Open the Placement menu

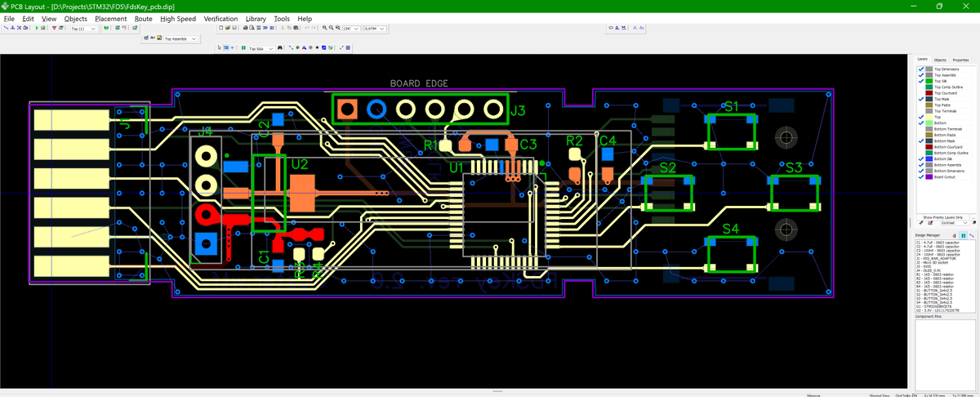pos(110,18)
